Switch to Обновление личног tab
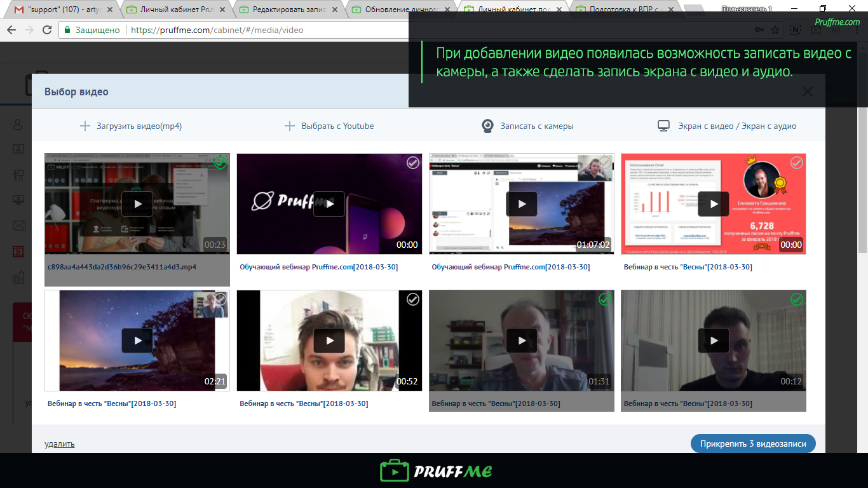868x488 pixels. pos(400,10)
